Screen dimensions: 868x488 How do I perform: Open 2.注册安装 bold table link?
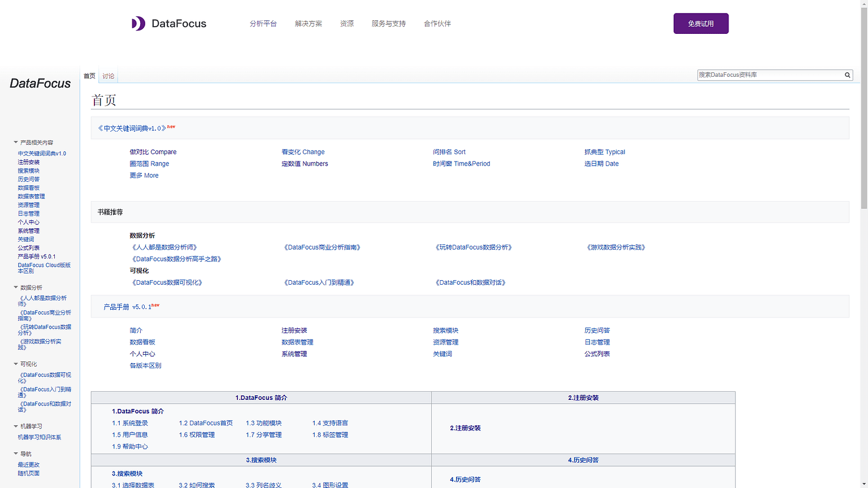click(465, 428)
